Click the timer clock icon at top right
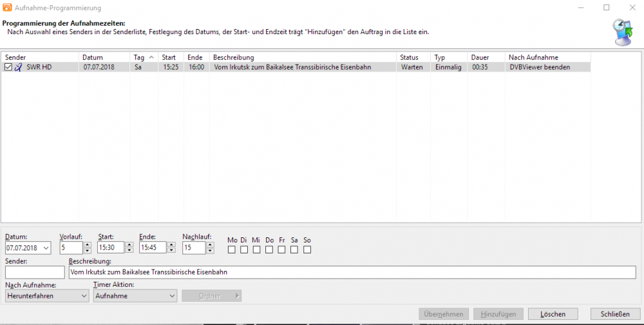The image size is (644, 325). pos(623,32)
